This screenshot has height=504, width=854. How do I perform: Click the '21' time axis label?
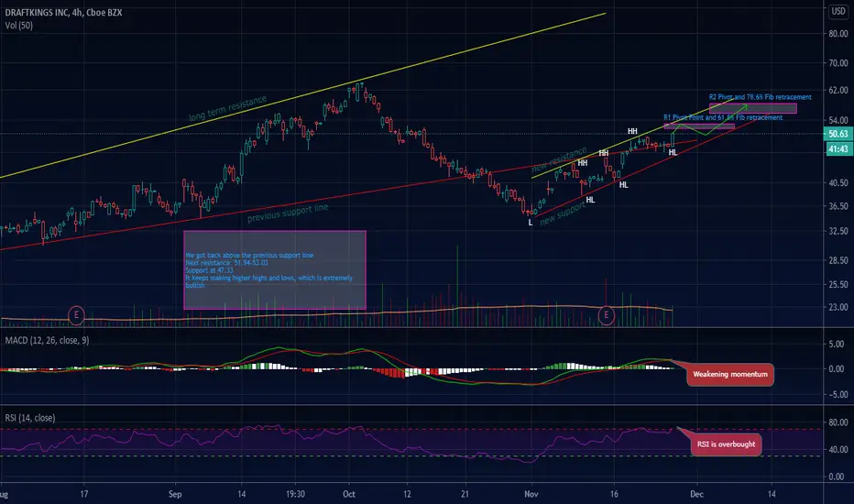point(465,494)
